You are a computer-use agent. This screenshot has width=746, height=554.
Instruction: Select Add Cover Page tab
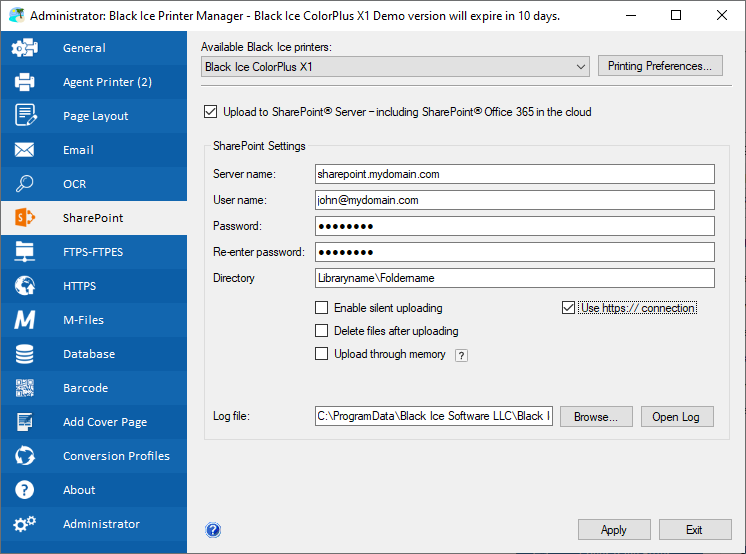pyautogui.click(x=94, y=422)
